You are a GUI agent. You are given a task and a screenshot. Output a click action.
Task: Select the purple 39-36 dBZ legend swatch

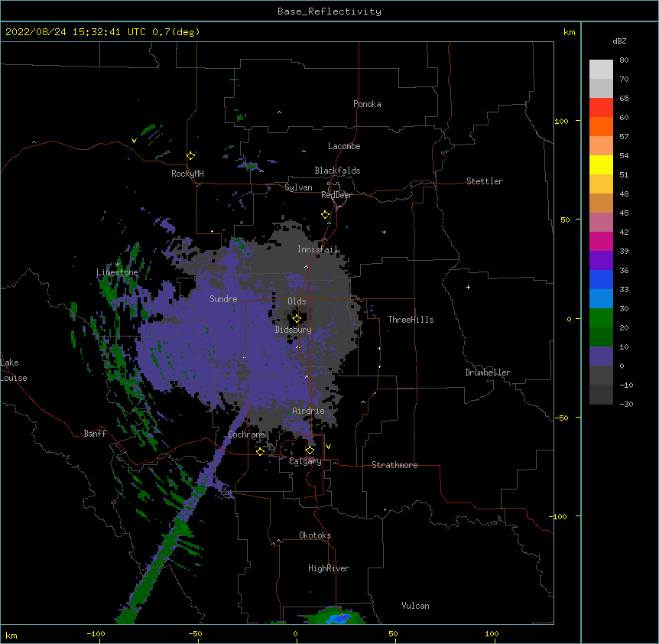pos(601,261)
